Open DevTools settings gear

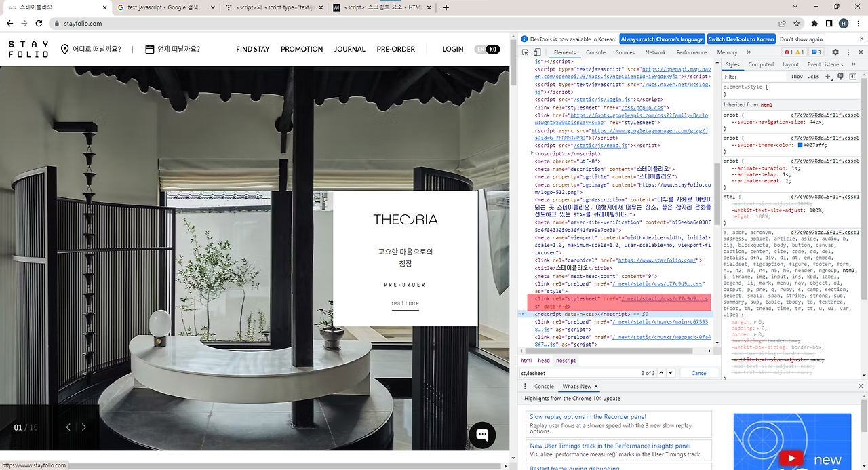tap(835, 52)
